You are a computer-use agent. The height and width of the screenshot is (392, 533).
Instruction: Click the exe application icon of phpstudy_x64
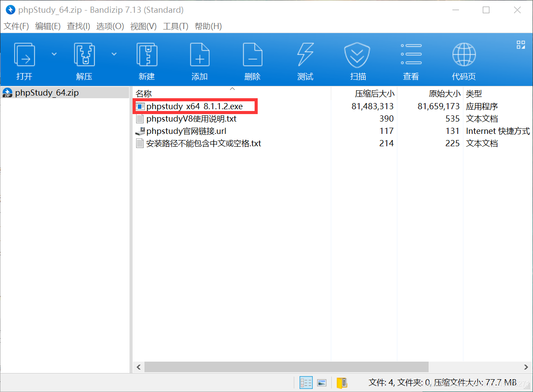click(x=140, y=106)
